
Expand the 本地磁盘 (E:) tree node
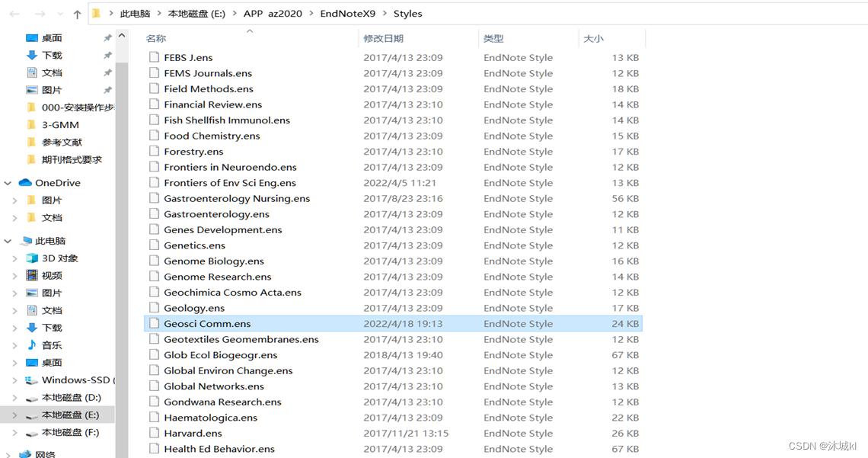[15, 415]
